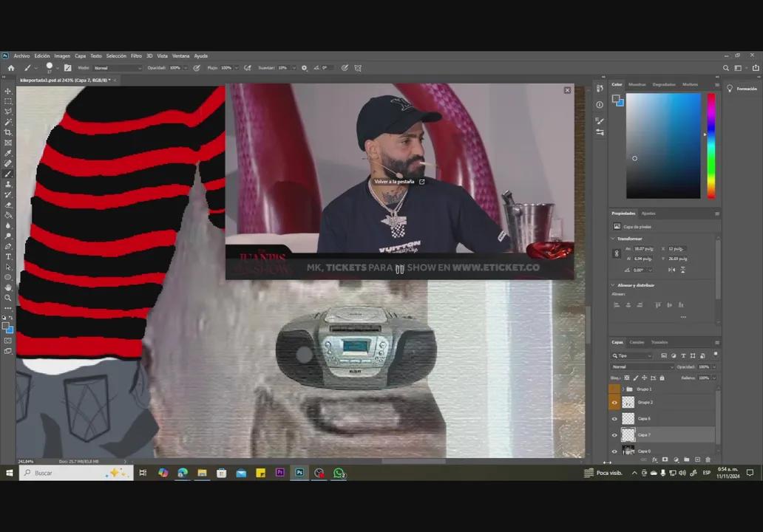Switch to the Ajustes tab

click(648, 214)
